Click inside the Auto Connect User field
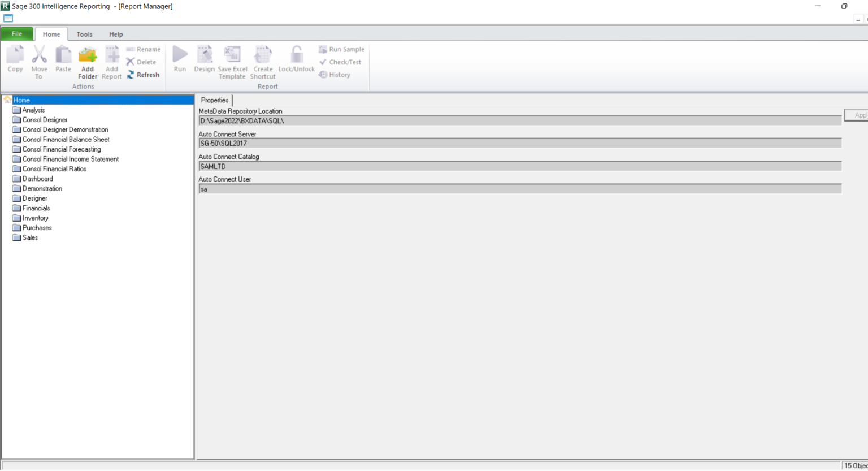 point(396,189)
